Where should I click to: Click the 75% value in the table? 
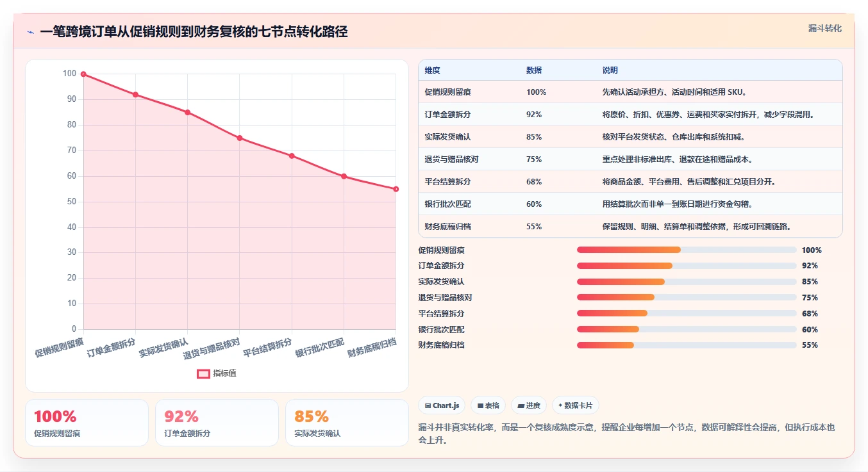tap(534, 159)
